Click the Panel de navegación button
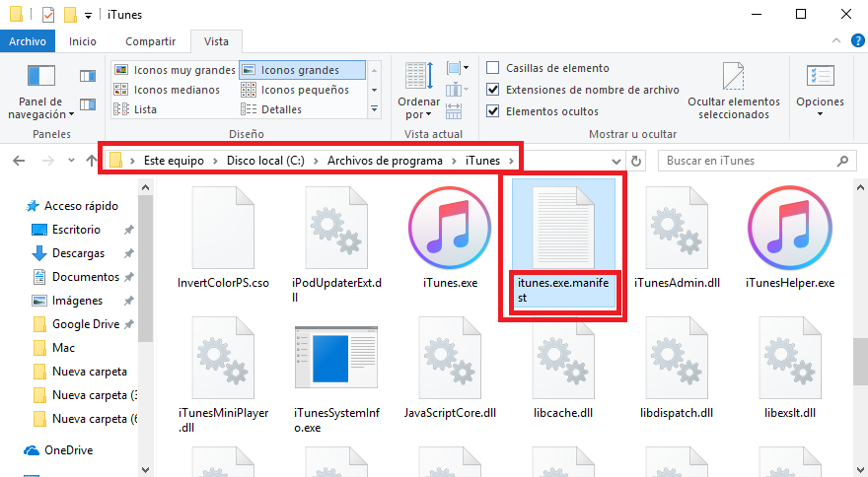The image size is (868, 477). click(40, 92)
